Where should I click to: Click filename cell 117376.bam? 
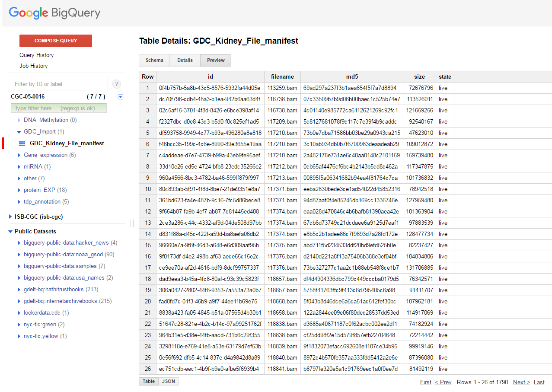(282, 268)
